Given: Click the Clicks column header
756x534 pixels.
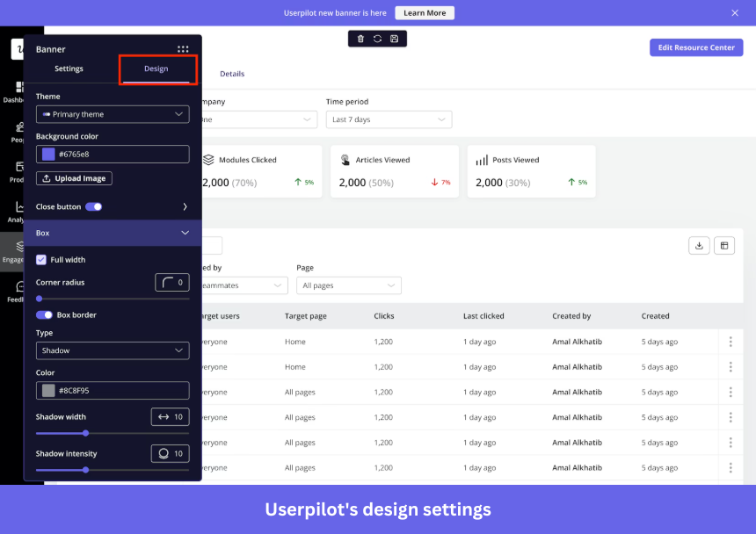Looking at the screenshot, I should pos(384,316).
